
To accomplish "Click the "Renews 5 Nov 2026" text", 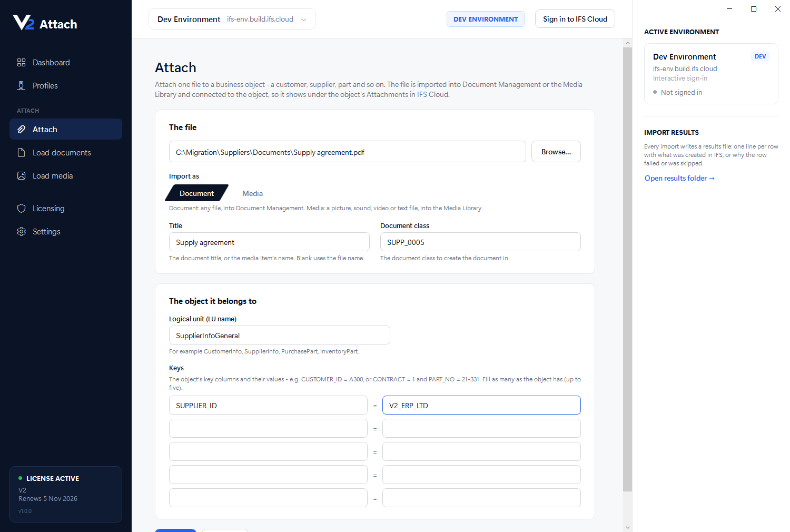I will coord(48,499).
